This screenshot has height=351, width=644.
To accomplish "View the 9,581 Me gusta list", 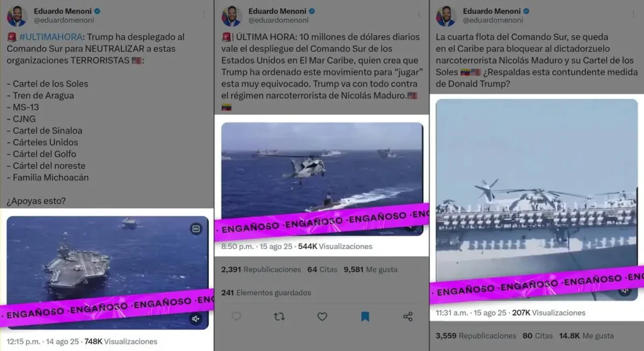I will (x=370, y=270).
